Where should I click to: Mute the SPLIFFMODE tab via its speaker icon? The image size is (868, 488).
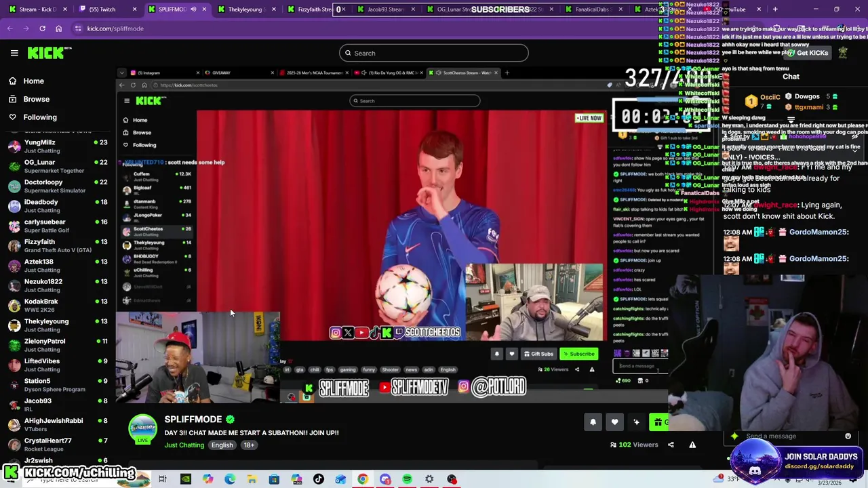click(x=193, y=9)
